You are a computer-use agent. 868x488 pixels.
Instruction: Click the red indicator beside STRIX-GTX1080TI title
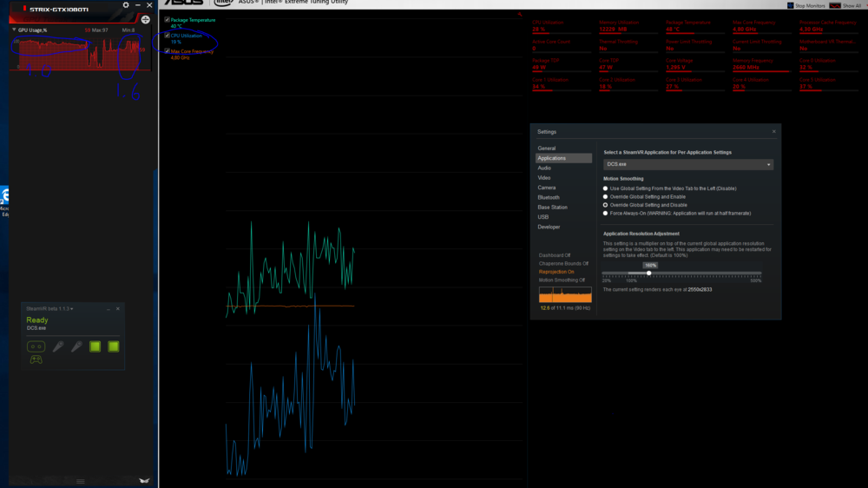pos(24,9)
